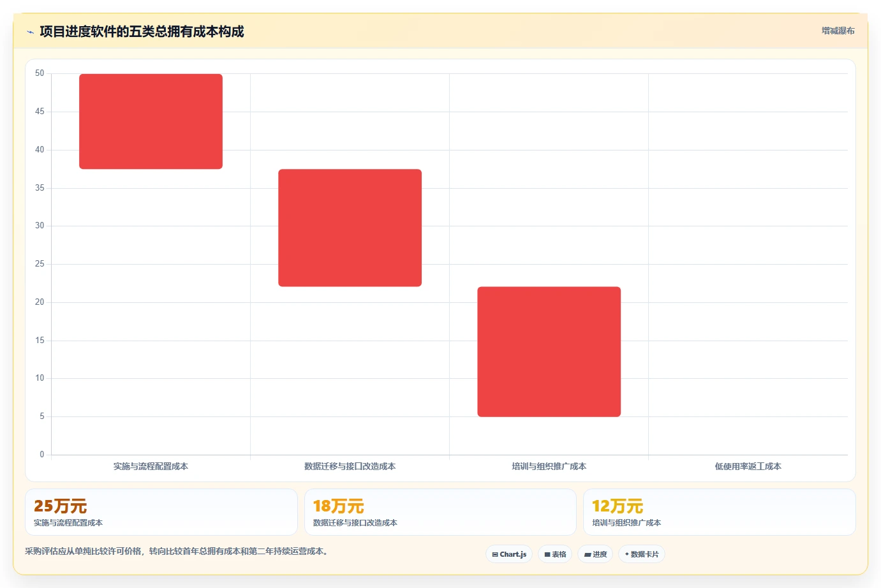
Task: Click the y-axis value 50
Action: coord(40,73)
